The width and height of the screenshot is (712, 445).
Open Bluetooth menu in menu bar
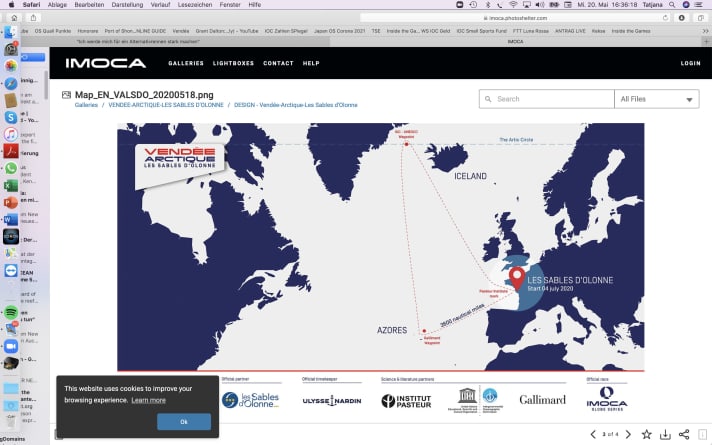[488, 5]
